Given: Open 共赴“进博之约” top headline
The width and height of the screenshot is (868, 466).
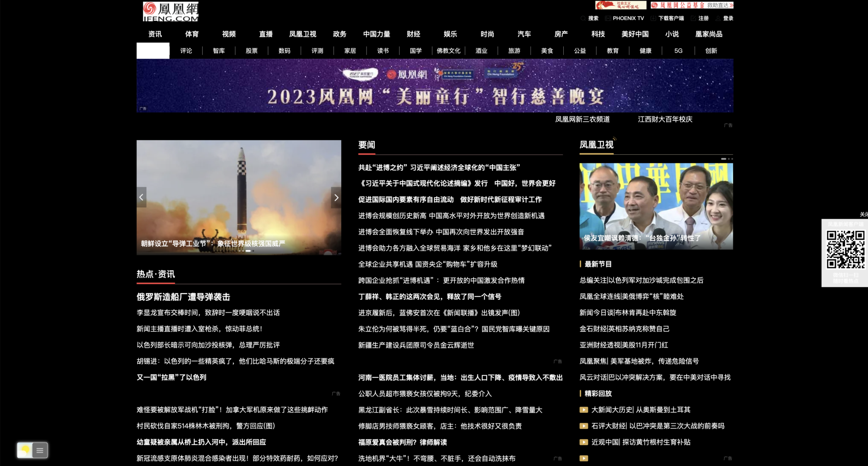Looking at the screenshot, I should point(439,168).
